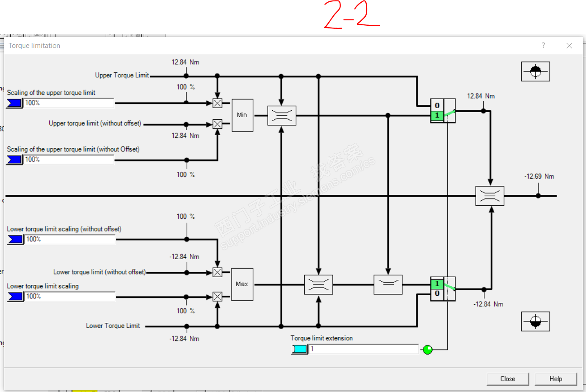The width and height of the screenshot is (586, 392).
Task: Click the crosshair icon in the upper right corner
Action: click(535, 71)
